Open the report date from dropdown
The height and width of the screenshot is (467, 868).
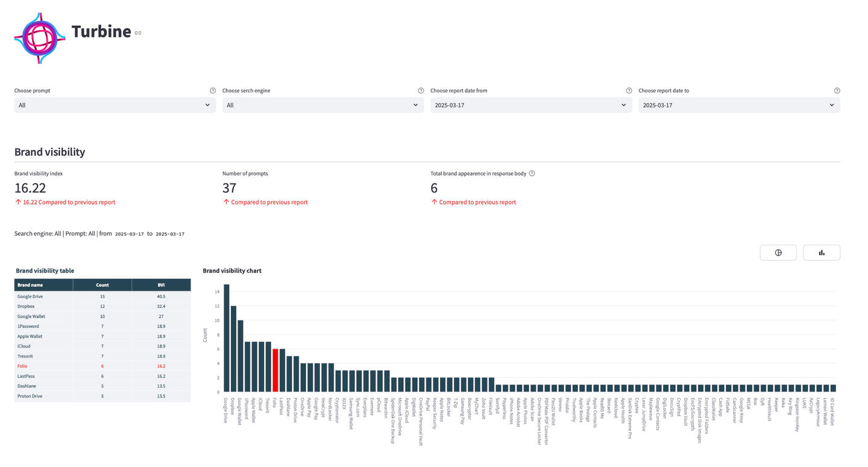point(531,105)
